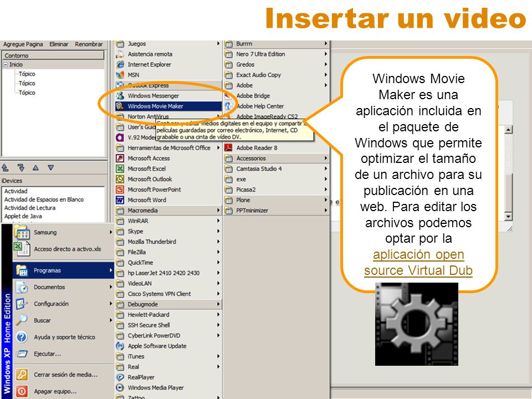Select Mozilla Thunderbird in programs list
Screen dimensions: 532x399
(x=168, y=242)
